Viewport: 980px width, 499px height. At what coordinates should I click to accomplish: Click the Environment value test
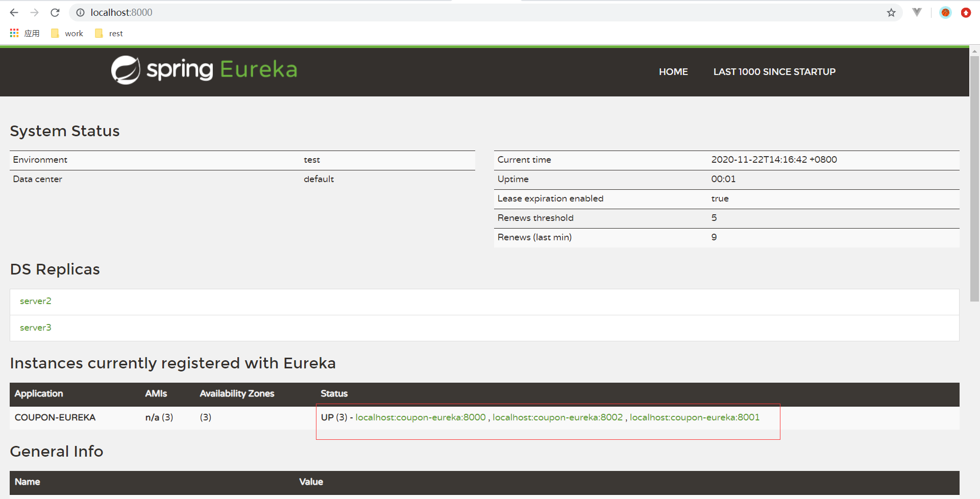(x=312, y=160)
